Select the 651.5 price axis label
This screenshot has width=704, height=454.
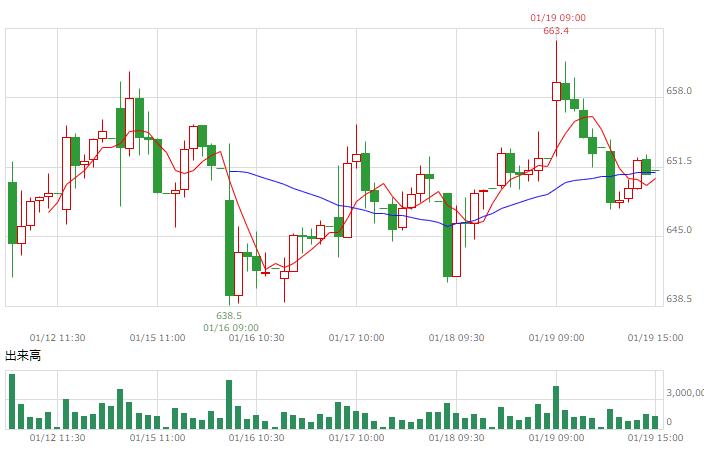coord(679,161)
